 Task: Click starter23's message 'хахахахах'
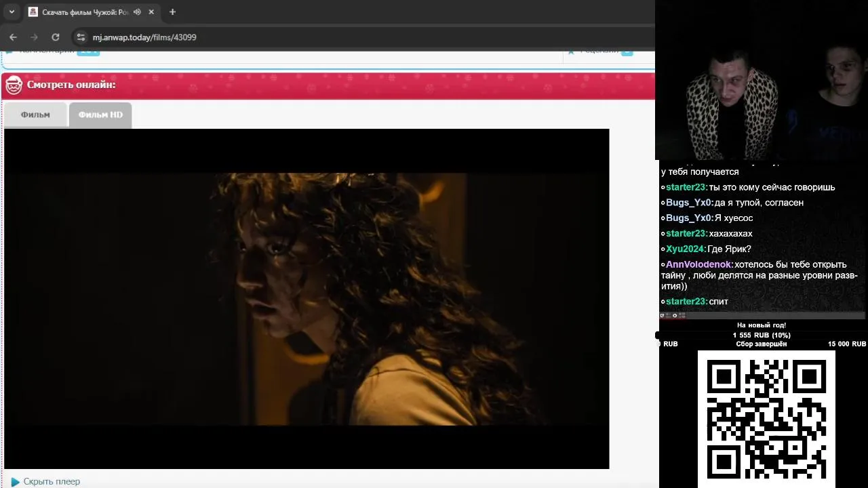730,233
